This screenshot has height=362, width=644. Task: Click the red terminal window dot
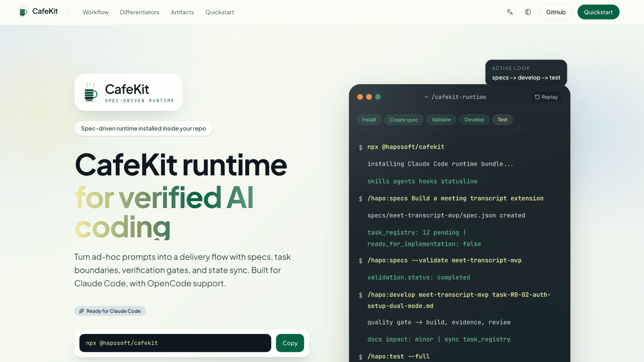tap(360, 97)
